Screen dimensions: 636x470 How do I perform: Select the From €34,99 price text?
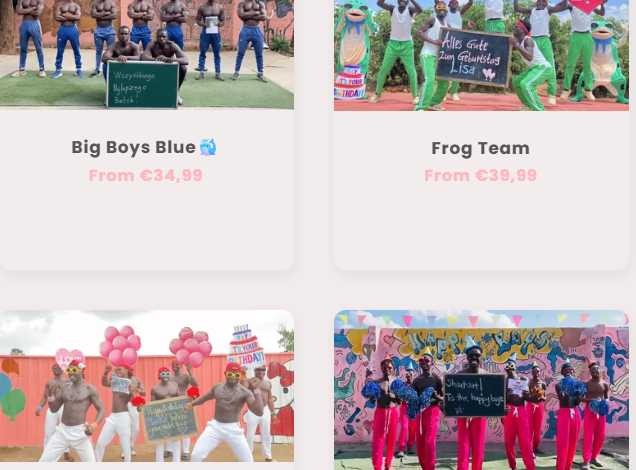pyautogui.click(x=146, y=175)
